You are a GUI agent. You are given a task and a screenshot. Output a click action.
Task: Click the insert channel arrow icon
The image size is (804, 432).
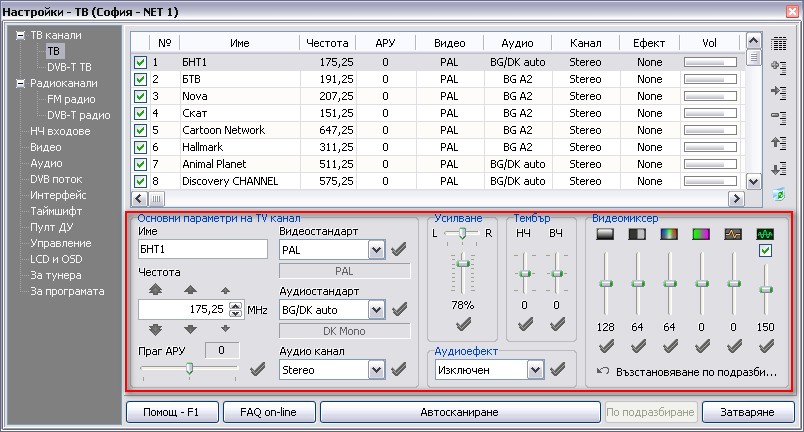point(778,92)
